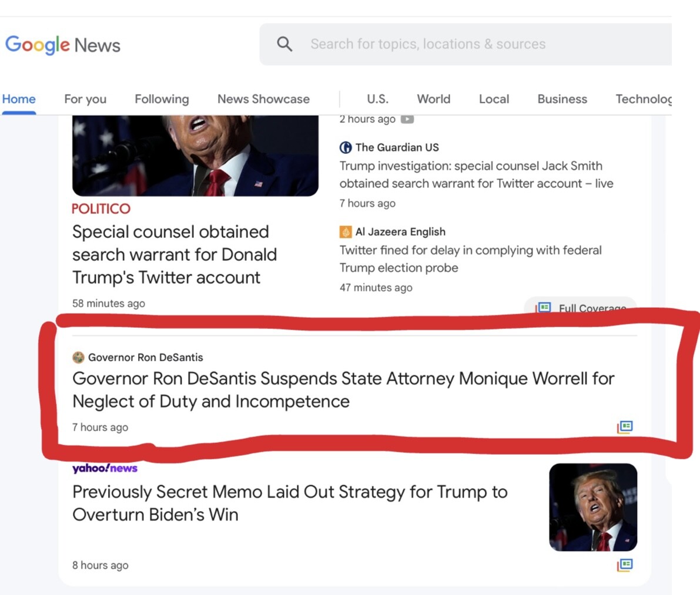Open full coverage icon for Yahoo News story
The width and height of the screenshot is (700, 595).
625,565
